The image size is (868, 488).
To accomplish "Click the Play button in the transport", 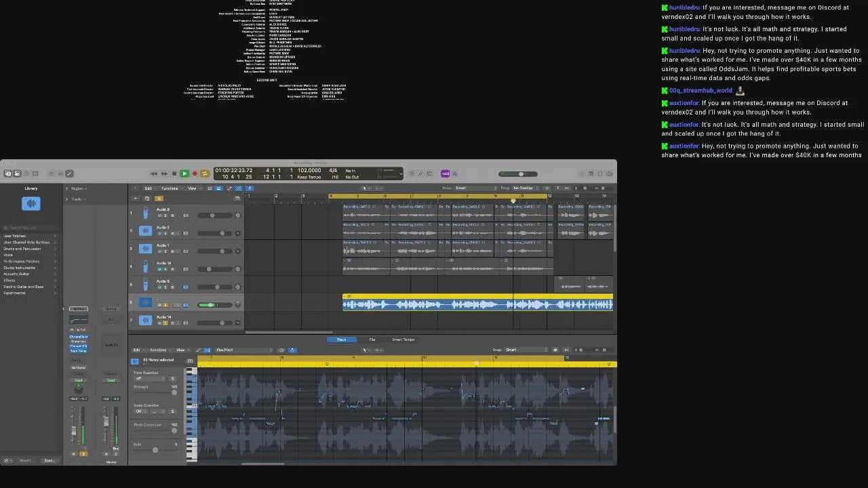I will click(x=184, y=174).
